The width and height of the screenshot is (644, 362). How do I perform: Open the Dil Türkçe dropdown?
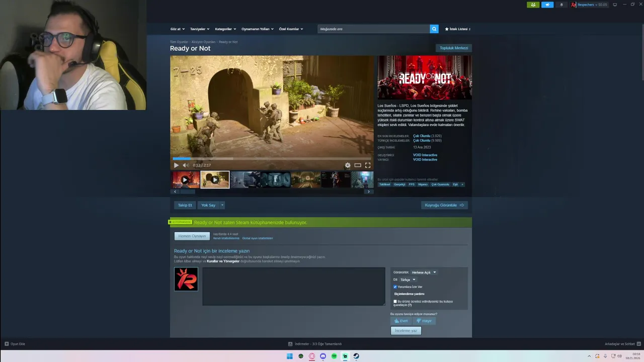pyautogui.click(x=408, y=280)
